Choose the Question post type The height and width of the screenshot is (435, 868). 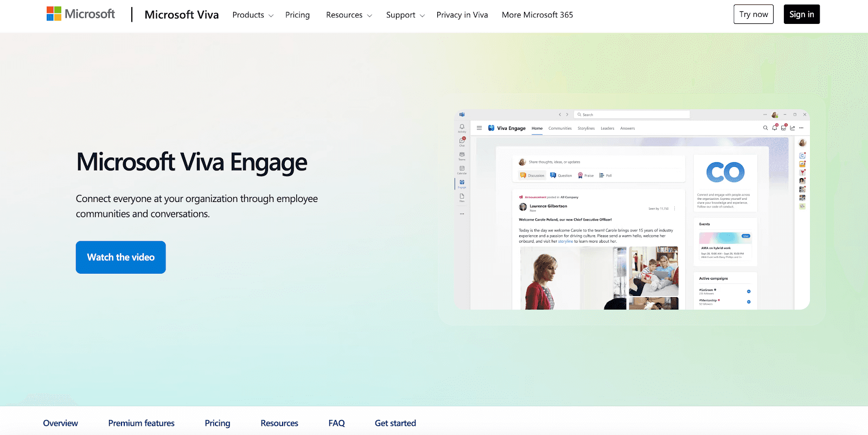pyautogui.click(x=561, y=175)
